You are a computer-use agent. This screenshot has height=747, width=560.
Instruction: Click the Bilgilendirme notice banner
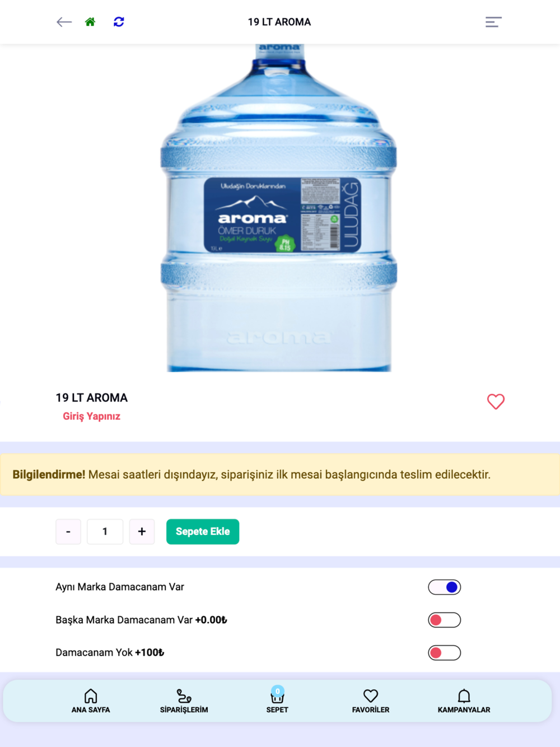[280, 474]
